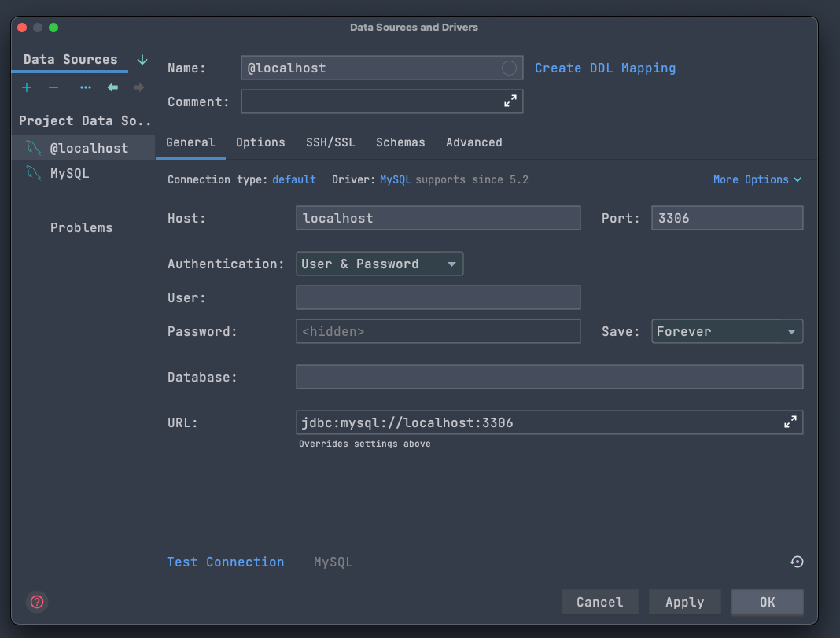Click the User input field
The image size is (840, 638).
tap(438, 297)
